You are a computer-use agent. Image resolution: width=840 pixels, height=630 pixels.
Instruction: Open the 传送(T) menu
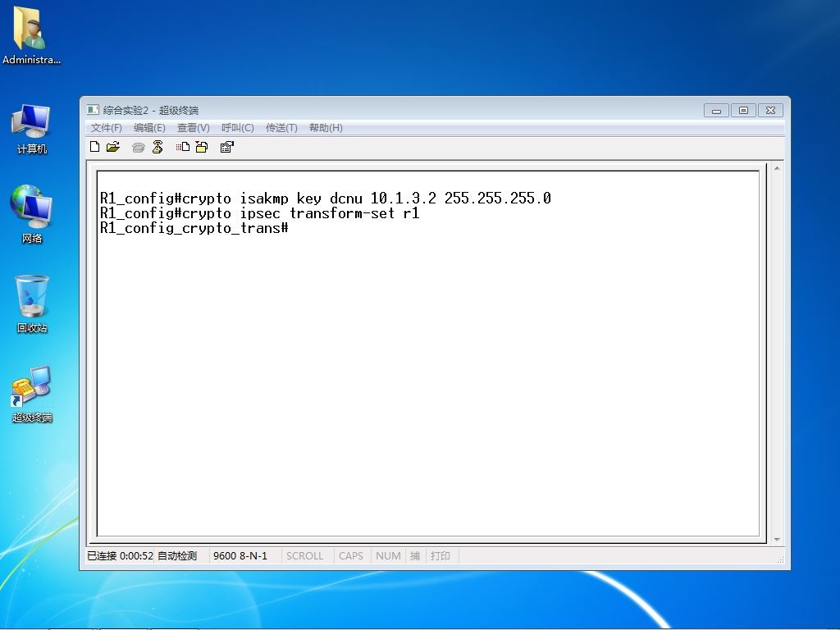(281, 127)
